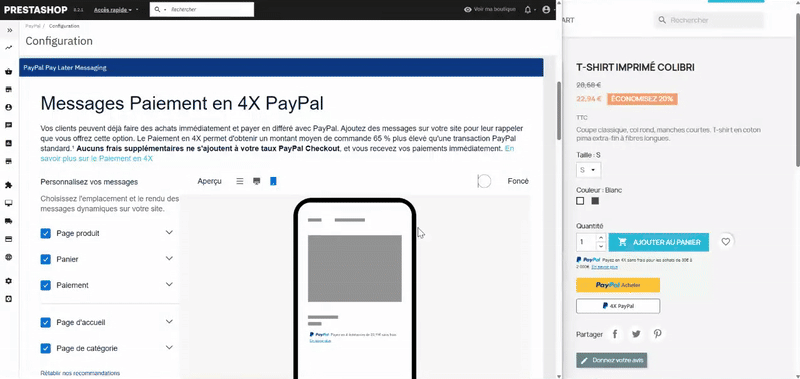Viewport: 800px width, 379px height.
Task: Expand Paiement settings chevron
Action: click(x=169, y=285)
